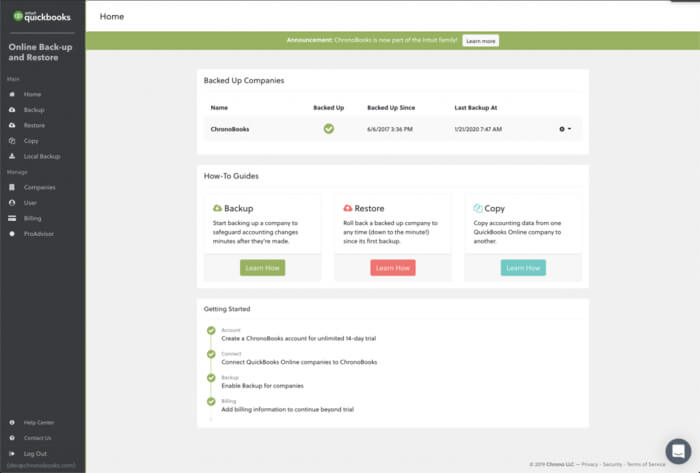
Task: Click the Restore cloud icon in the sidebar
Action: point(12,125)
